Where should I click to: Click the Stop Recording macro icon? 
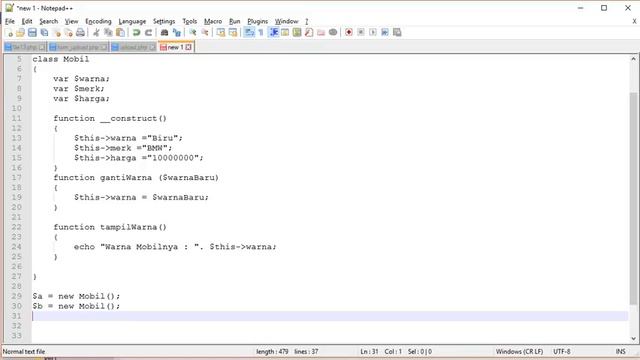tap(361, 33)
